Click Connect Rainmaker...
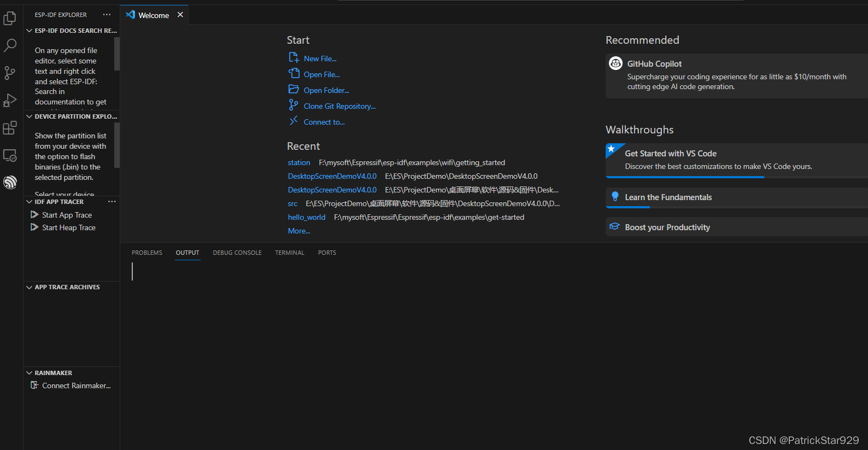868x450 pixels. (77, 385)
